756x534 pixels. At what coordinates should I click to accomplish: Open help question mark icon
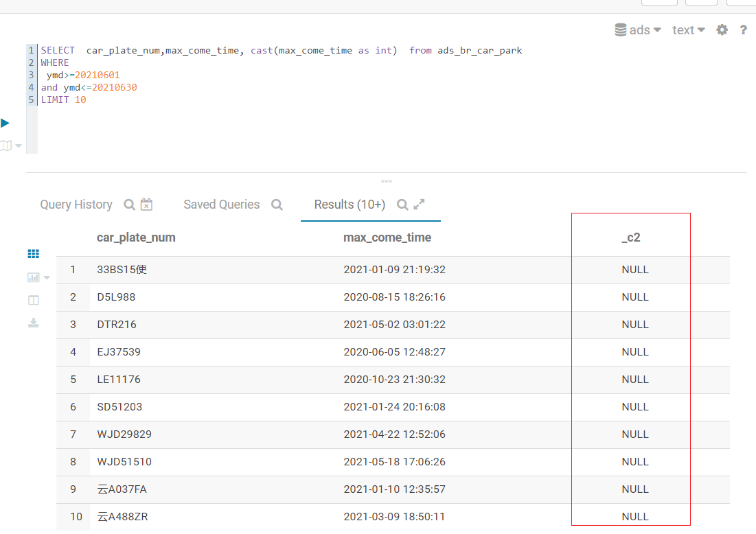744,30
